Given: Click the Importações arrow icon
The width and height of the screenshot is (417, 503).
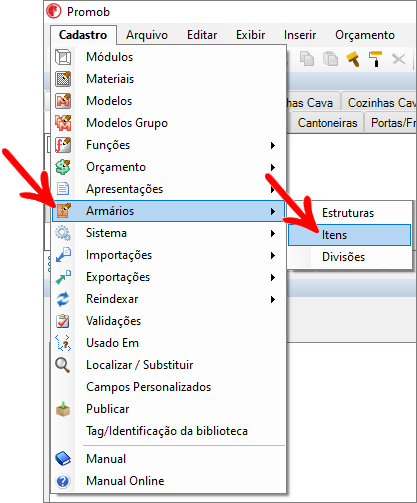Looking at the screenshot, I should click(63, 255).
